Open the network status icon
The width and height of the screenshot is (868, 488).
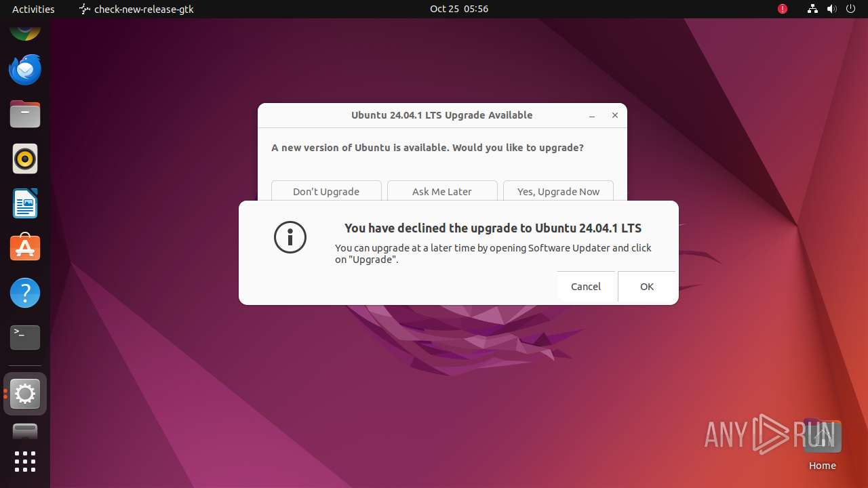coord(812,9)
